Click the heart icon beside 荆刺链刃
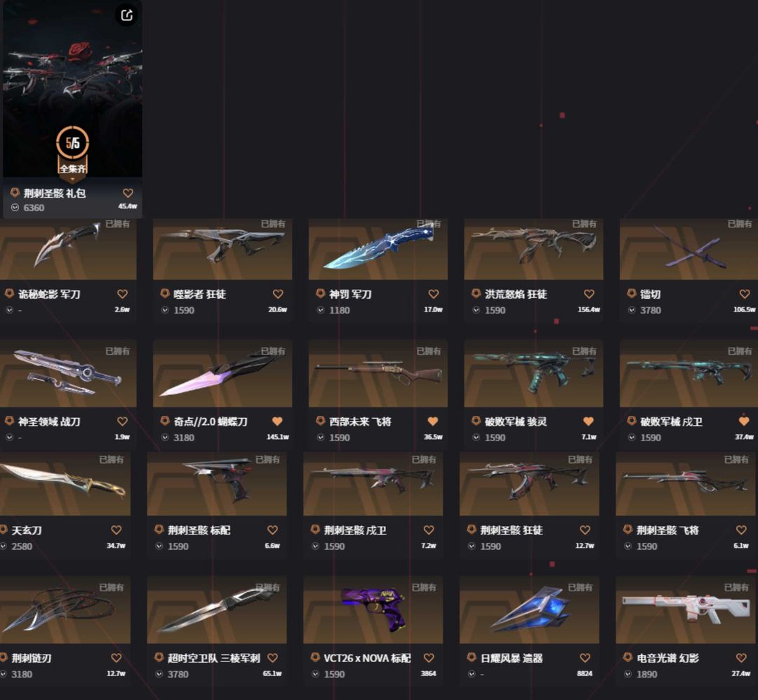The image size is (758, 700). click(117, 658)
